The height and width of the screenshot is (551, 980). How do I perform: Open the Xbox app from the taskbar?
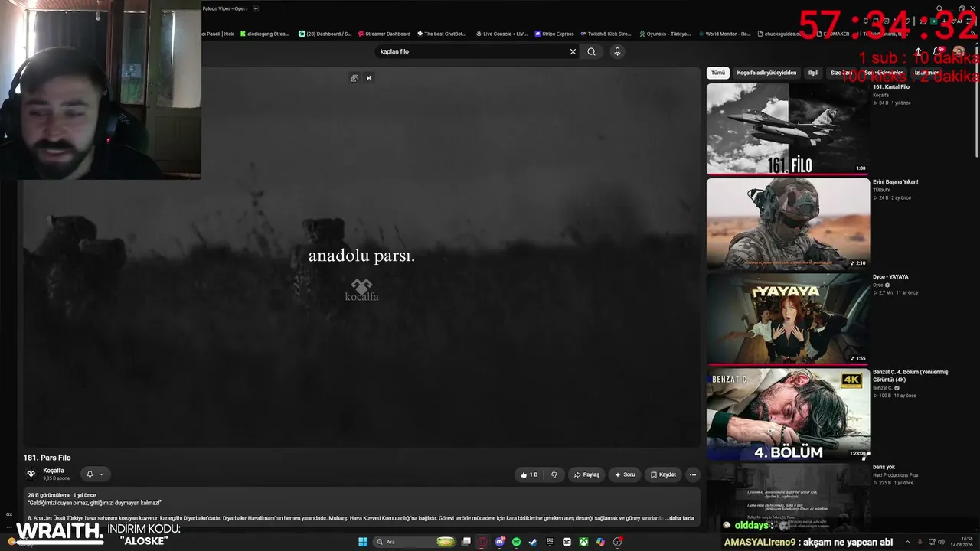click(x=583, y=542)
